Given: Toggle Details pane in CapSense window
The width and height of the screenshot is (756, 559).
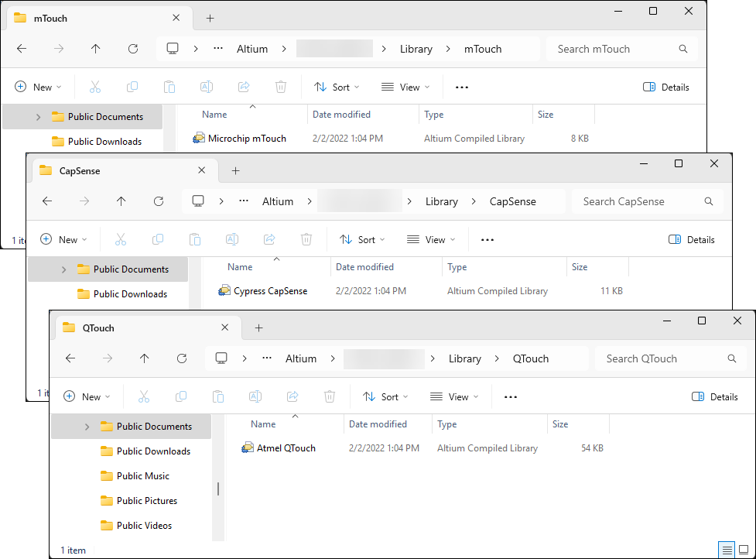Looking at the screenshot, I should click(x=692, y=240).
